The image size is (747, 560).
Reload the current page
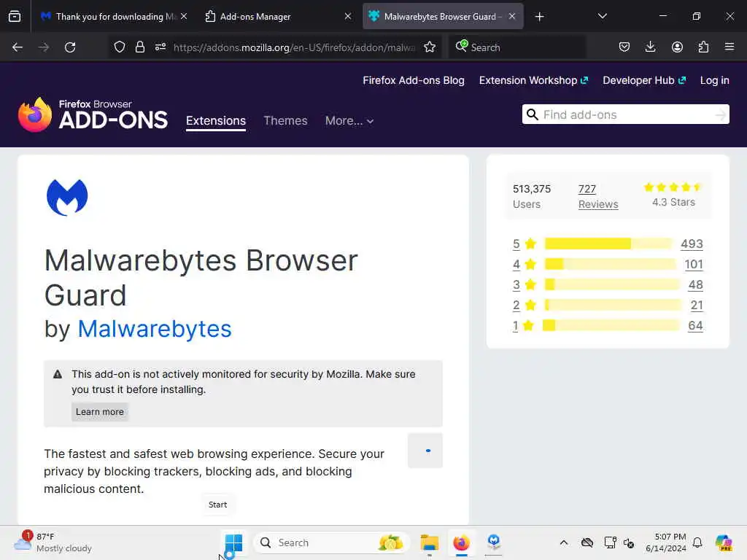[70, 47]
